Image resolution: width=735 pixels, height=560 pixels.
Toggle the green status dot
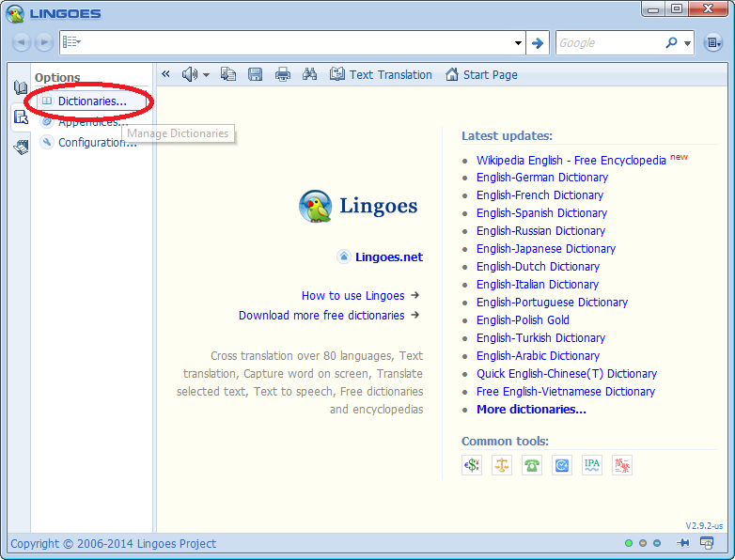click(x=629, y=543)
